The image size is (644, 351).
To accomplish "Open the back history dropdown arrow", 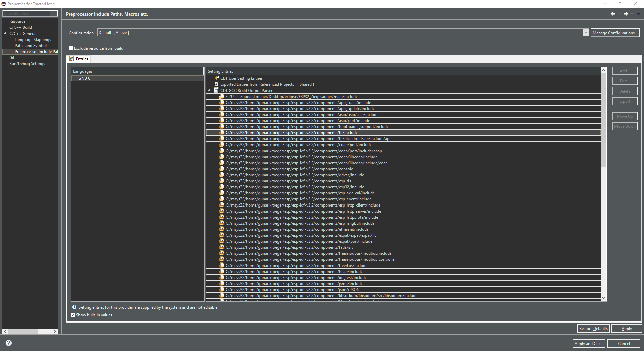I will [x=619, y=14].
